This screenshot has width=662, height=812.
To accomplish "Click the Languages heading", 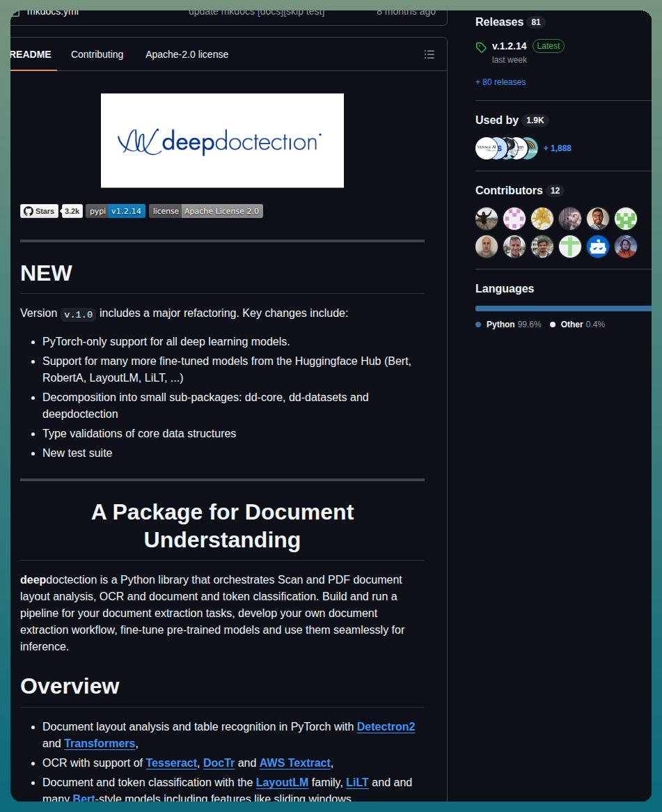I will [x=505, y=288].
